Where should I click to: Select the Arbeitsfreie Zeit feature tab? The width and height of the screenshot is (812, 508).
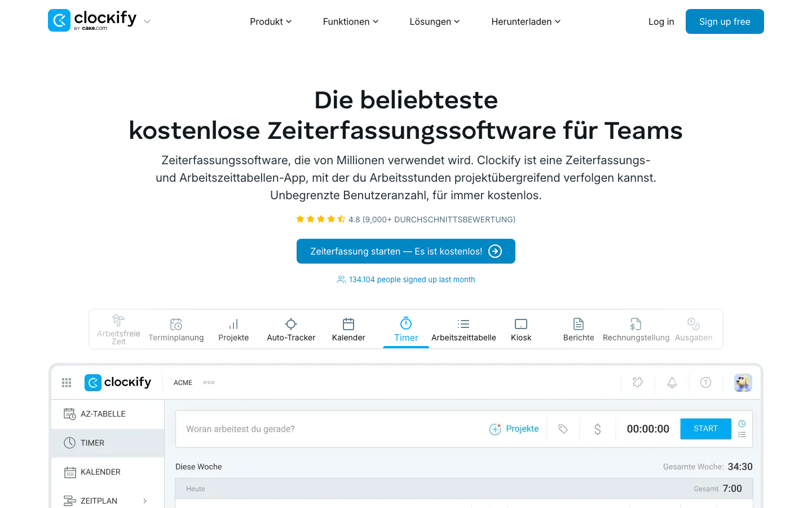coord(118,330)
